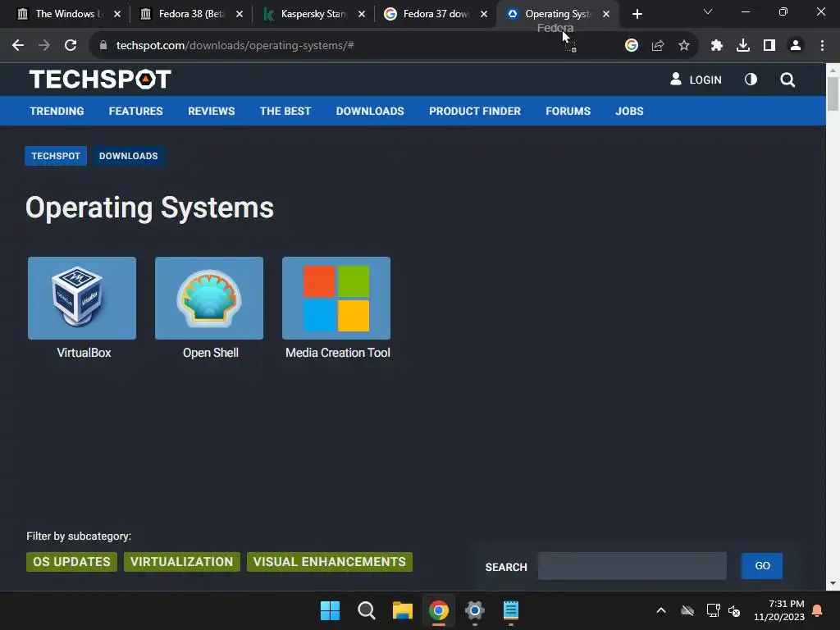Open the Windows Start menu
This screenshot has width=840, height=630.
(x=330, y=610)
